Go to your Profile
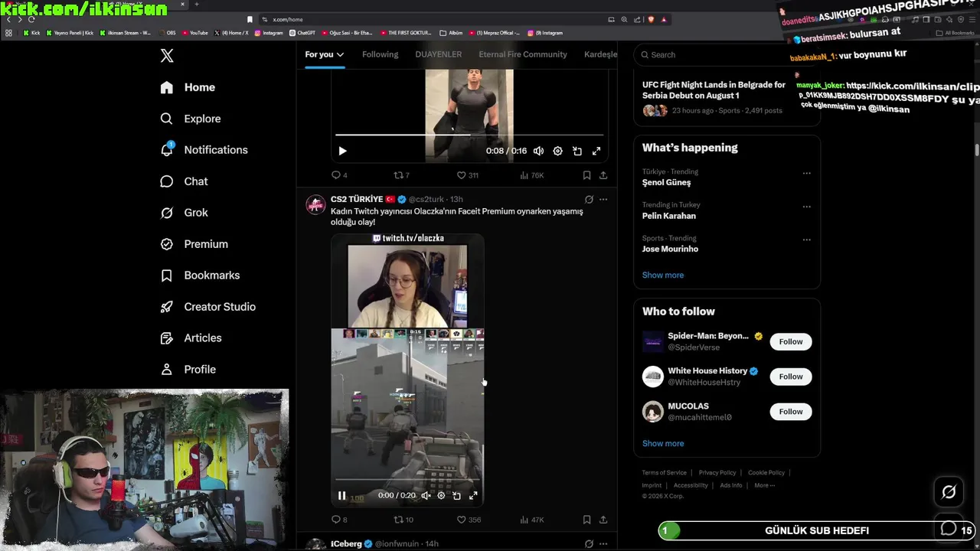This screenshot has width=980, height=551. [188, 370]
